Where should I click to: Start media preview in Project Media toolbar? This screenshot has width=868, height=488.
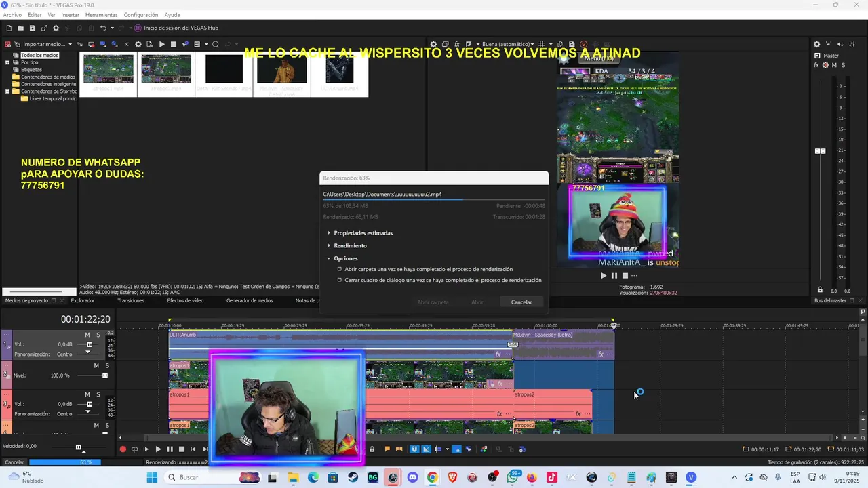point(161,44)
